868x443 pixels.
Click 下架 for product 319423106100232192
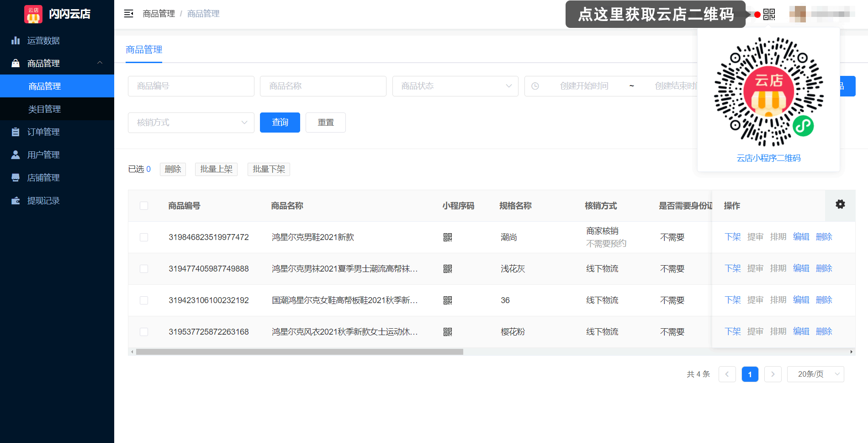pos(733,300)
